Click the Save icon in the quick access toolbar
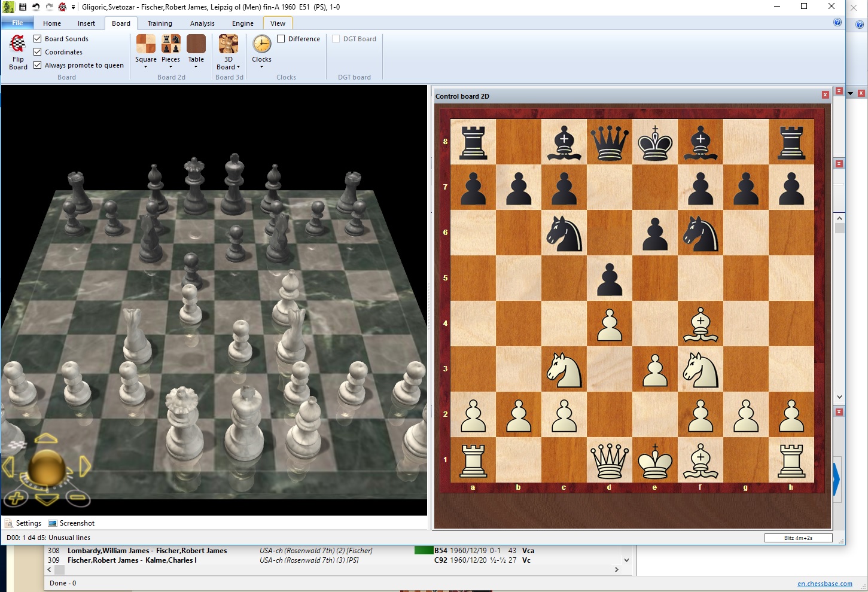The image size is (868, 592). pyautogui.click(x=22, y=7)
